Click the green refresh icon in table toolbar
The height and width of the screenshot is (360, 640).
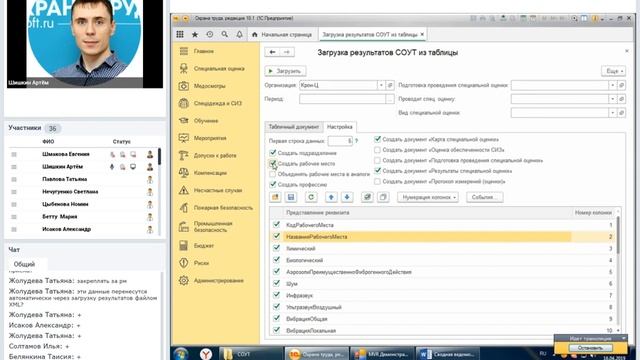pyautogui.click(x=311, y=197)
